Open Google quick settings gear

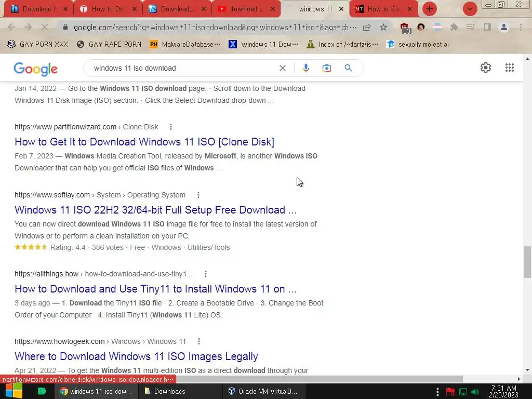pyautogui.click(x=486, y=68)
